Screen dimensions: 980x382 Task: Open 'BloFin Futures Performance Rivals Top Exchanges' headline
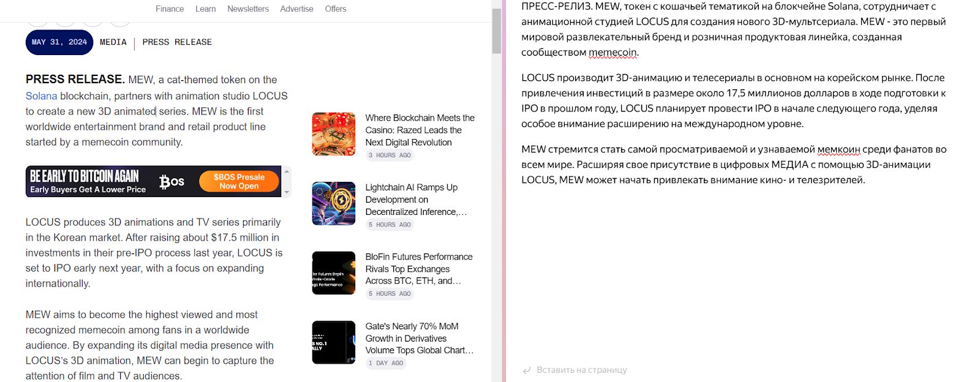(419, 269)
